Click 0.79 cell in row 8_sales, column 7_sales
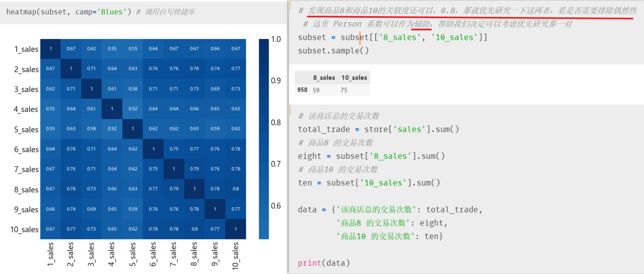The height and width of the screenshot is (274, 644). (174, 189)
